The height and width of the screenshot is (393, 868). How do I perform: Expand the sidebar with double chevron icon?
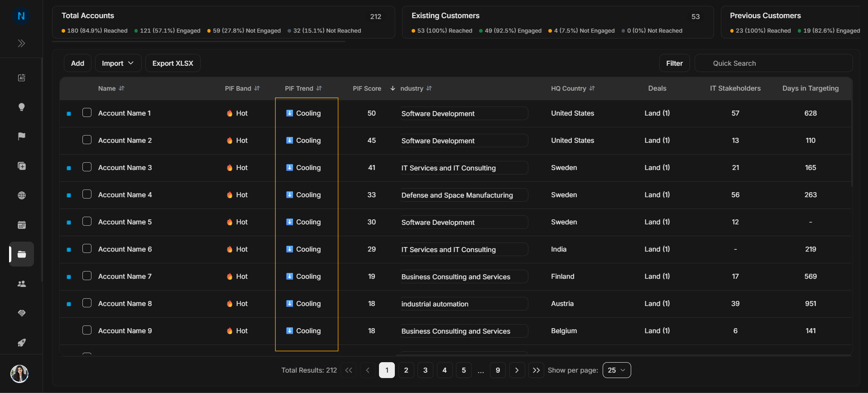coord(21,44)
